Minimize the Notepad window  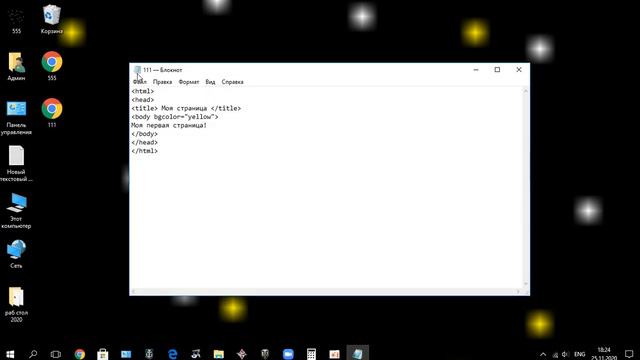coord(476,70)
